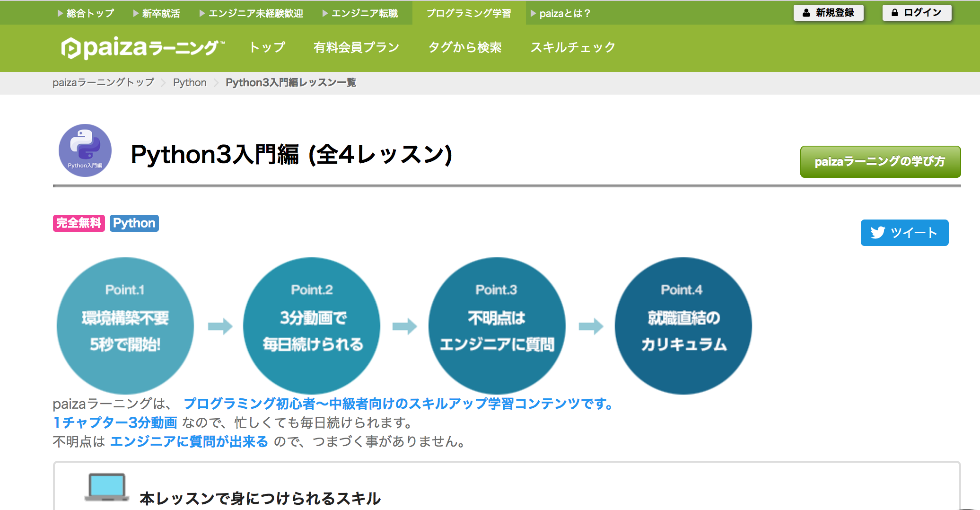Screen dimensions: 980x510
Task: Click the 1チャプター3分動画 highlighted text
Action: (x=115, y=422)
